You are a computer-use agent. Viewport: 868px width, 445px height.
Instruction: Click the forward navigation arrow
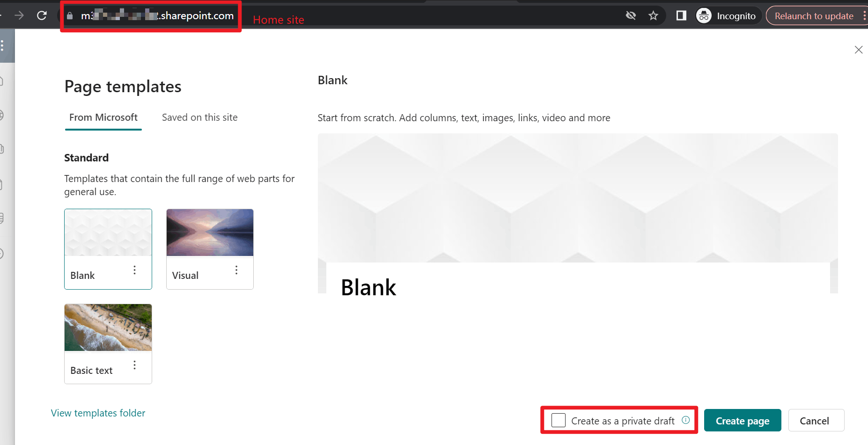[x=19, y=15]
